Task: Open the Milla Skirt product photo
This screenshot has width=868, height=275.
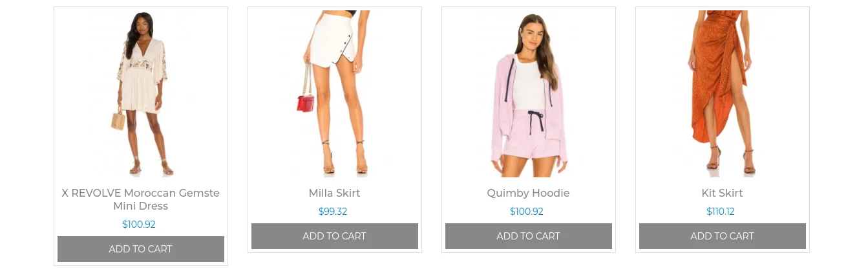Action: click(335, 94)
